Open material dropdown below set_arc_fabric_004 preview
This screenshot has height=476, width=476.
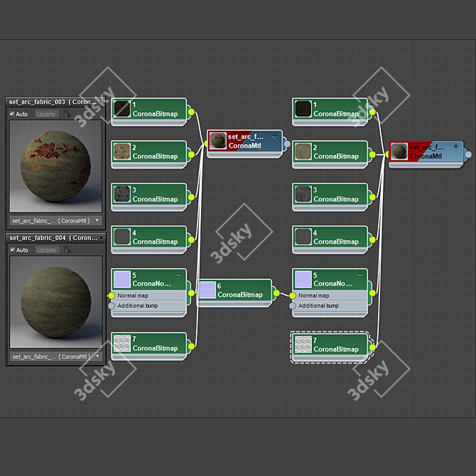click(56, 357)
